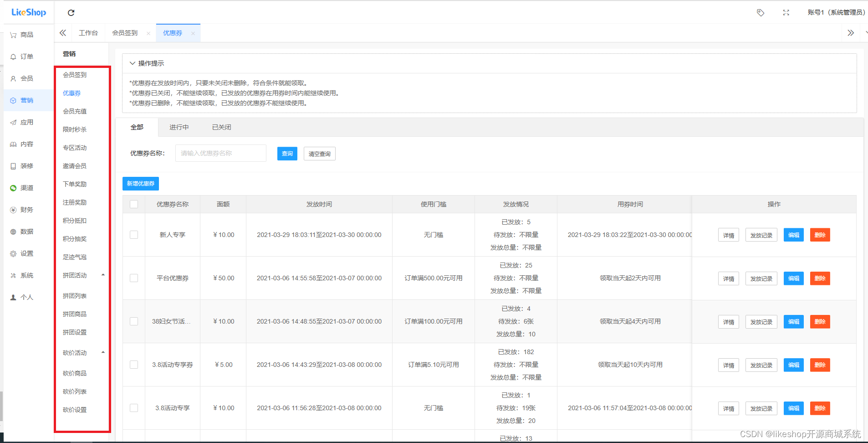
Task: Open 会员充值 in marketing submenu
Action: [x=75, y=111]
